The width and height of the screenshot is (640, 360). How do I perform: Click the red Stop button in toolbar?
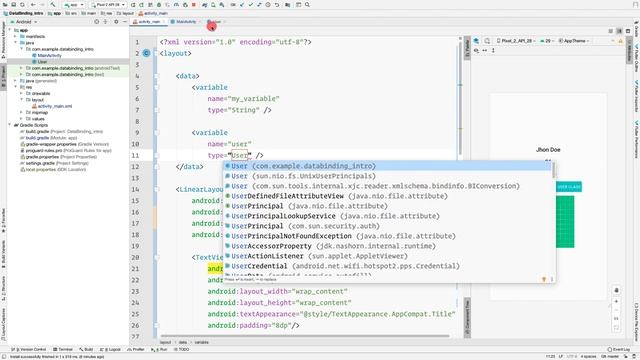coord(194,5)
